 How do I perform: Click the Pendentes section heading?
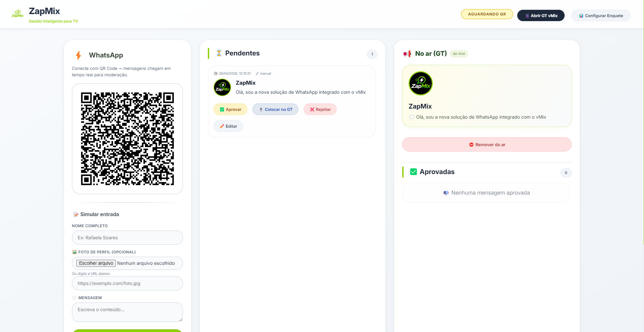point(242,53)
